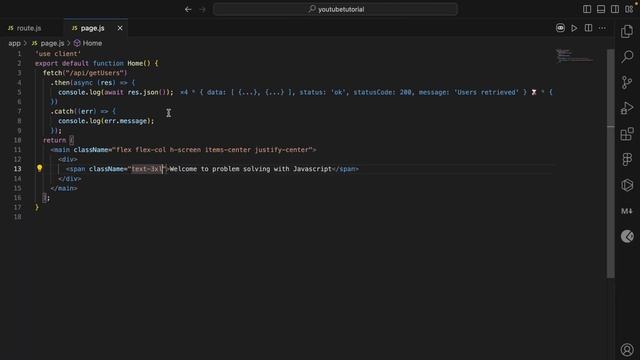Click the closing div tag on line 14

(70, 178)
